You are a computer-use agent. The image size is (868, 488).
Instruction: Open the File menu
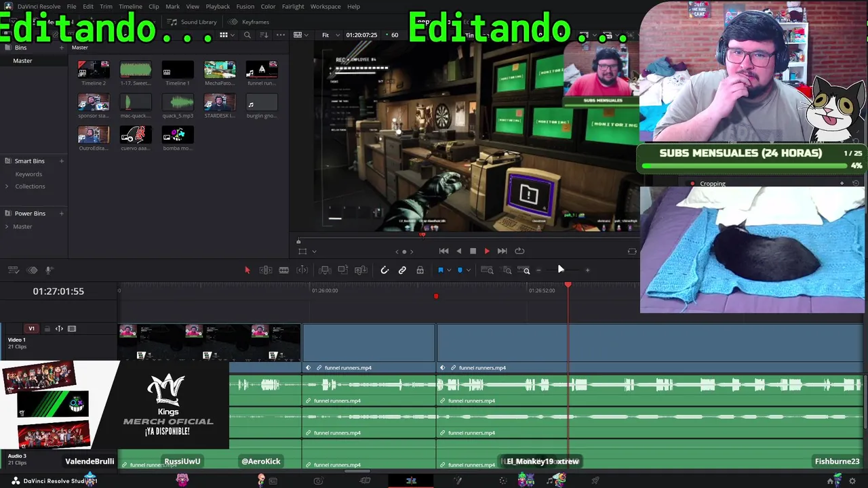coord(71,7)
